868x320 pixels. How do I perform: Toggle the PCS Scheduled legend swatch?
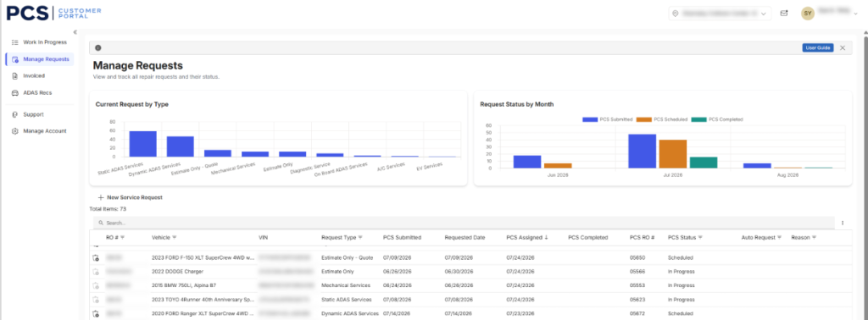coord(644,119)
